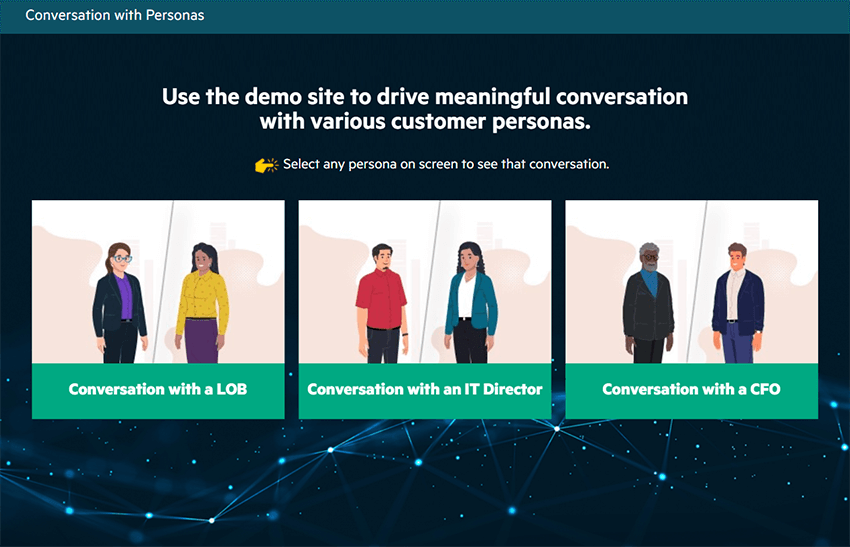Viewport: 850px width, 547px height.
Task: Click the diagonal divider in the IT Director card
Action: point(431,280)
